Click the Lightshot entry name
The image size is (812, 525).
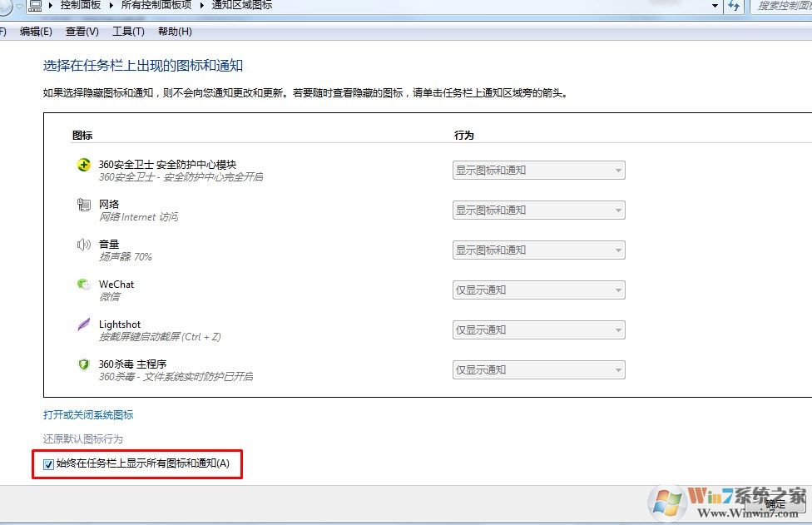120,324
